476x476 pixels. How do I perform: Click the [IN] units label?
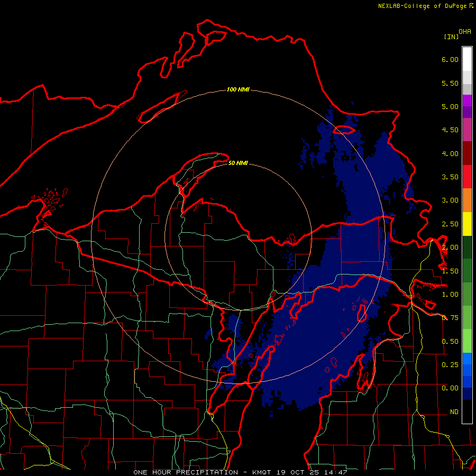(451, 36)
